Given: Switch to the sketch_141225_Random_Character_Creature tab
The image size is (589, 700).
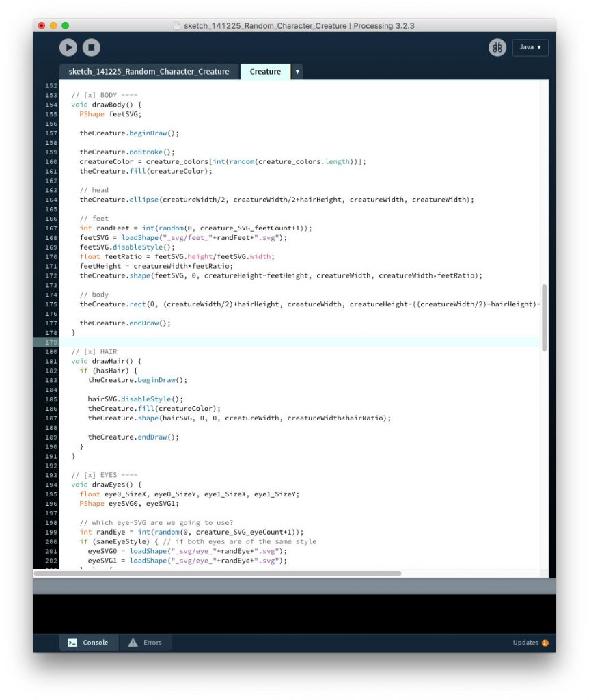Looking at the screenshot, I should [149, 72].
